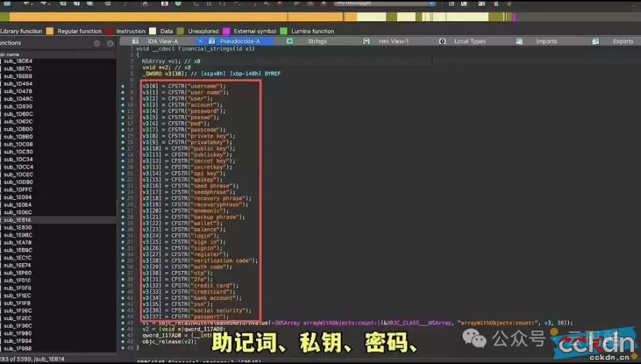Click the forward navigation arrow icon
This screenshot has height=364, width=641.
click(44, 4)
